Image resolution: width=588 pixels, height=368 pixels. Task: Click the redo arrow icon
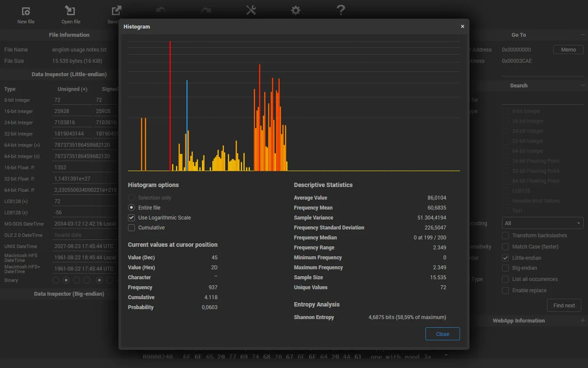coord(206,10)
